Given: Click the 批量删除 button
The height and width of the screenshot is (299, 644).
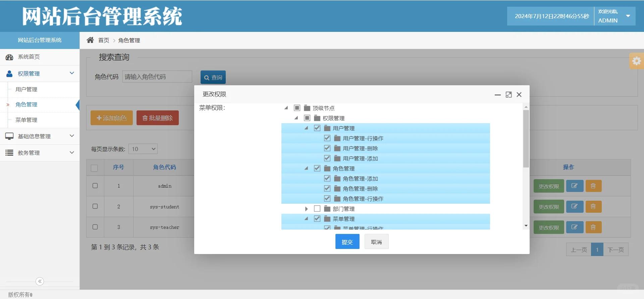Looking at the screenshot, I should 158,118.
